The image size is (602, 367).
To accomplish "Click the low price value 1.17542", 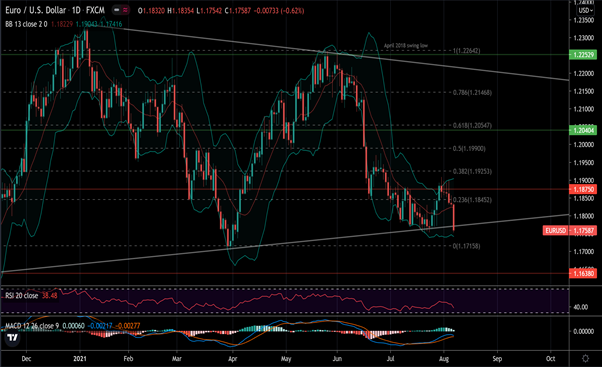I will 211,11.
